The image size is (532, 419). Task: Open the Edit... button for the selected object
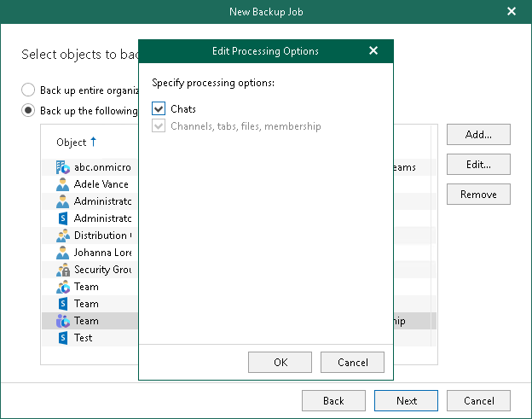tap(478, 165)
